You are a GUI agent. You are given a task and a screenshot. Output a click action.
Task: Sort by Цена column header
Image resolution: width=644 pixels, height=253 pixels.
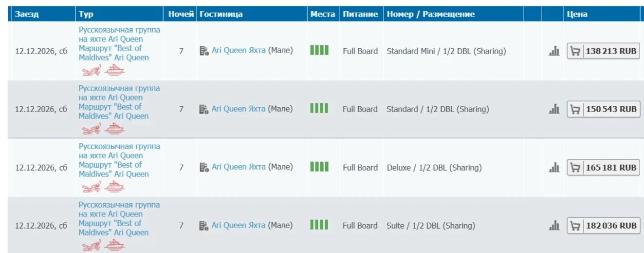577,14
